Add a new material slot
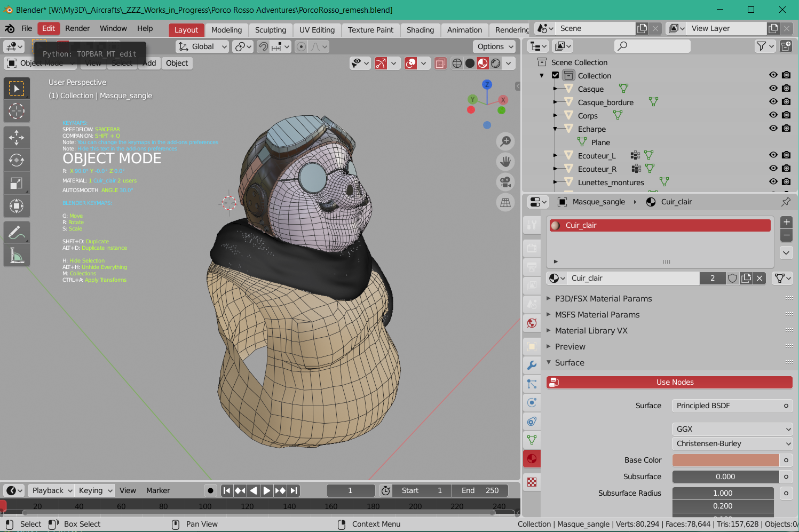Image resolution: width=799 pixels, height=532 pixels. pyautogui.click(x=786, y=223)
